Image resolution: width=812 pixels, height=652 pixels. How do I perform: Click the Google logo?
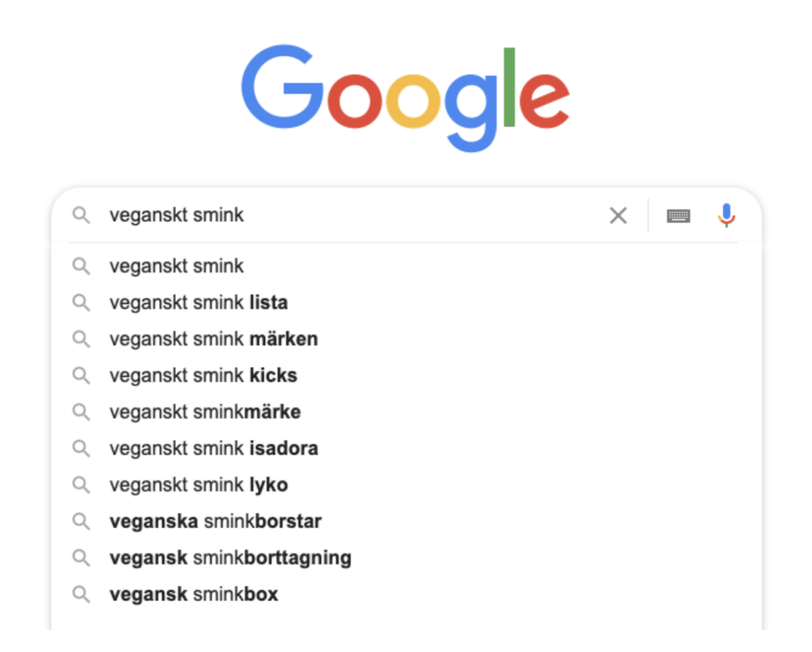pos(405,95)
